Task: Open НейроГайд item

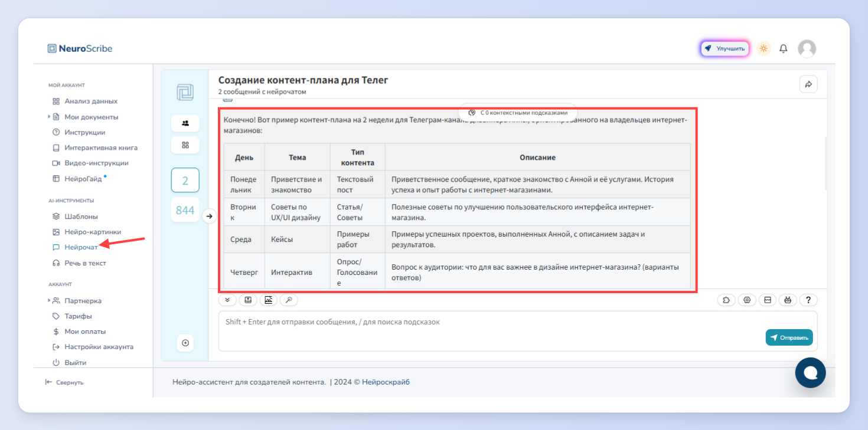Action: tap(83, 179)
